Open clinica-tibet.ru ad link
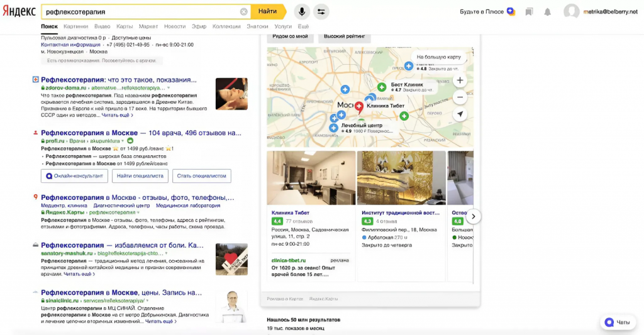 (x=288, y=260)
